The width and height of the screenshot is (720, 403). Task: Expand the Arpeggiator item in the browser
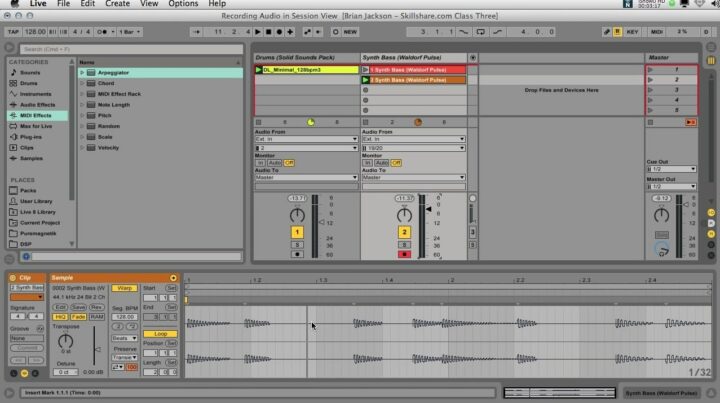[x=82, y=73]
